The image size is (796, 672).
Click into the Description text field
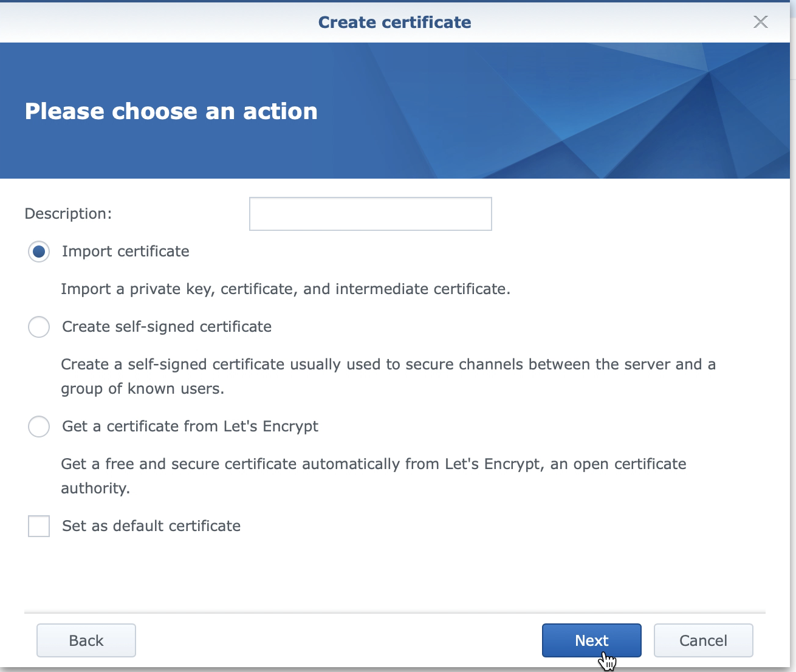(x=370, y=214)
